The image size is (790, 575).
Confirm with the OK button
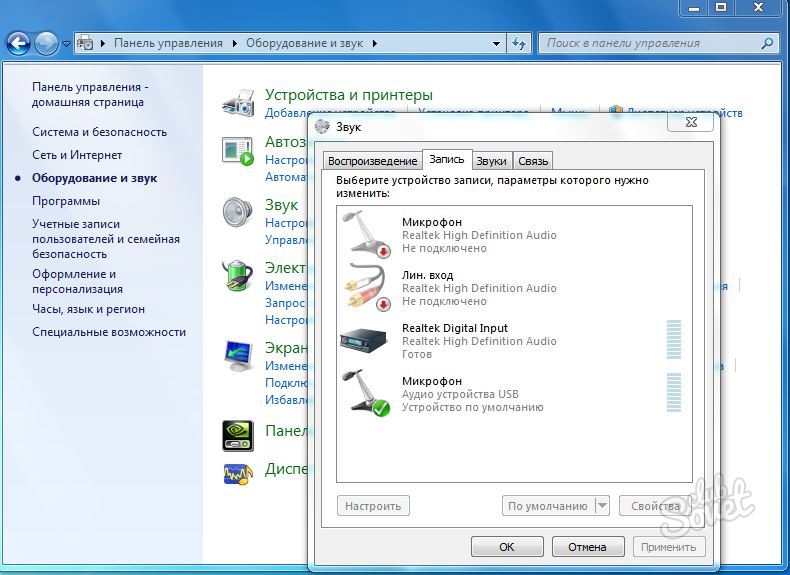[x=507, y=547]
